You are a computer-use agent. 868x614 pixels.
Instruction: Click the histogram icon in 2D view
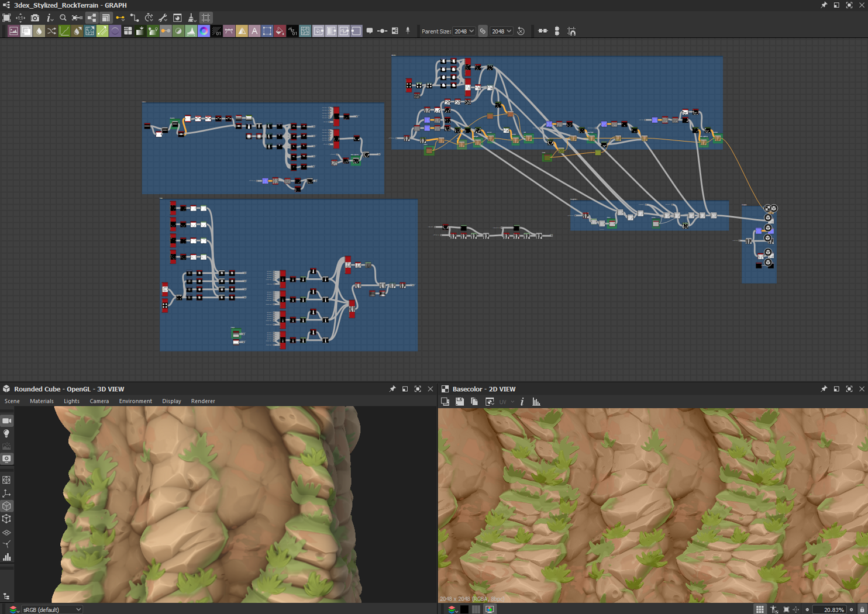click(x=536, y=402)
